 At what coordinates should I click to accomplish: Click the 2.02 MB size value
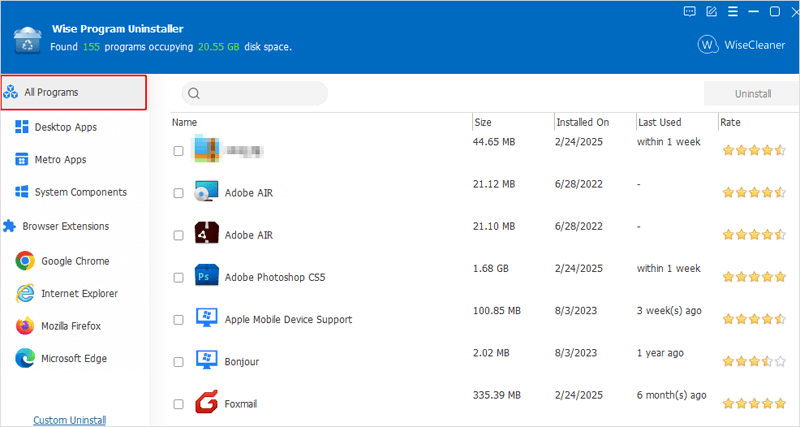(491, 353)
